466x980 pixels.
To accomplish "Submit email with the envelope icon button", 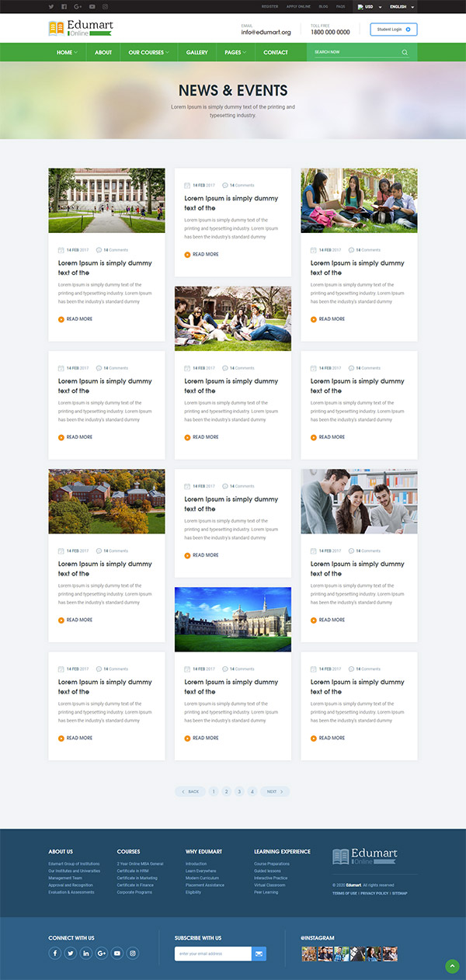I will (x=259, y=954).
